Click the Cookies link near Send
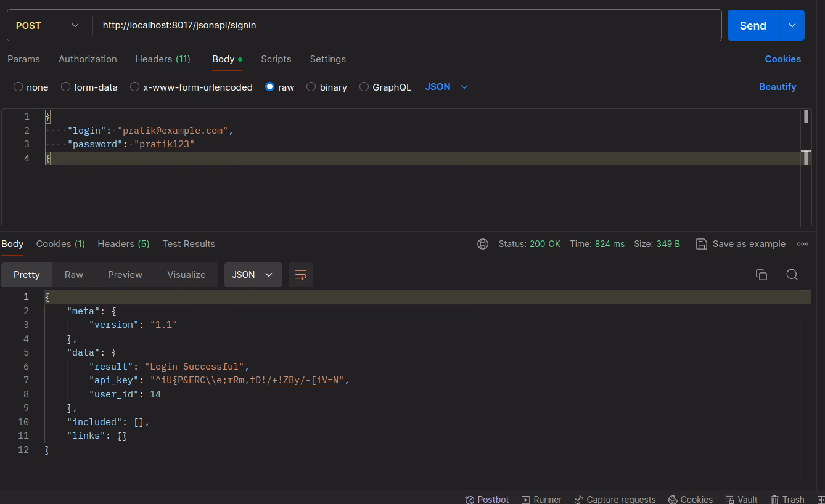825x504 pixels. coord(782,59)
